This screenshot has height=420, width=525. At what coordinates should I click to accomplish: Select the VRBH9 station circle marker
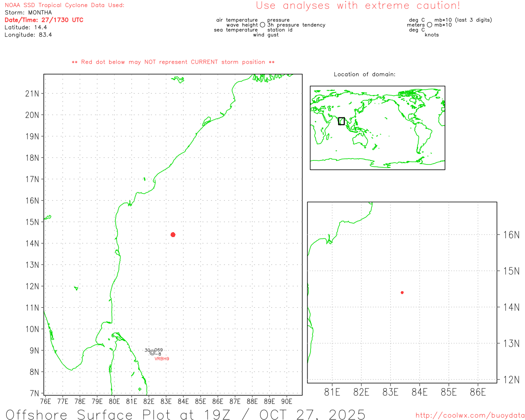(152, 352)
